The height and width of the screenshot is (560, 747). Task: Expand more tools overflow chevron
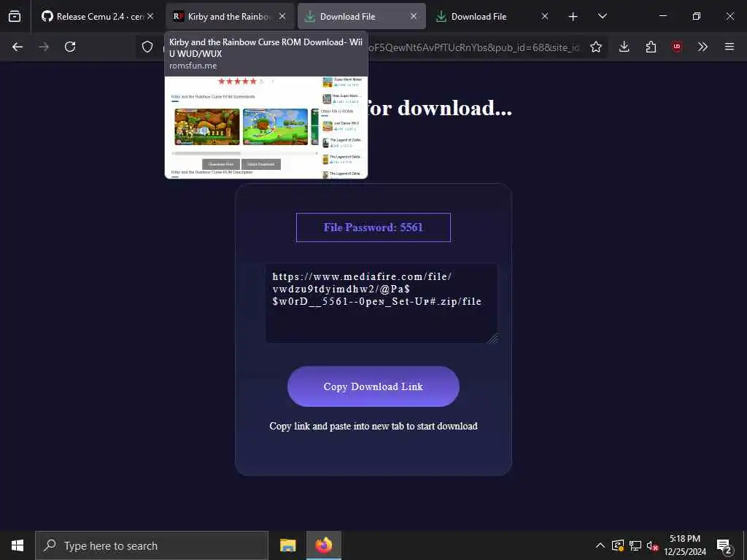click(703, 47)
